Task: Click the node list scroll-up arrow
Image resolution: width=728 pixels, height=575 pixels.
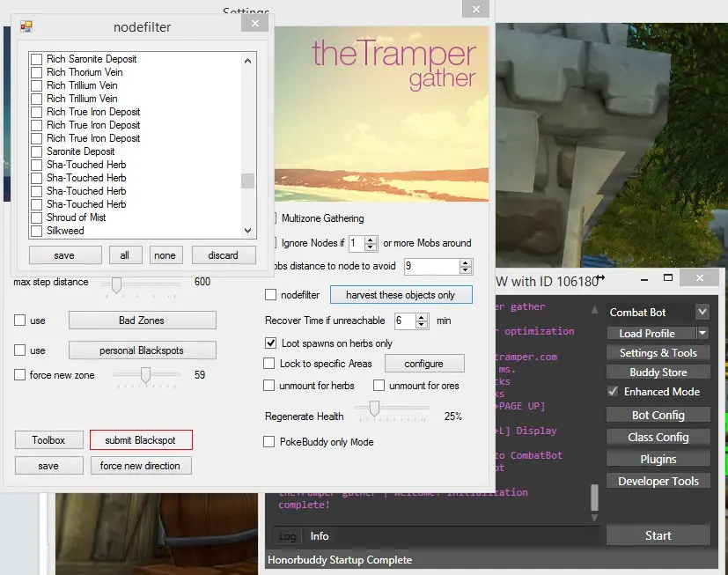Action: (x=248, y=62)
